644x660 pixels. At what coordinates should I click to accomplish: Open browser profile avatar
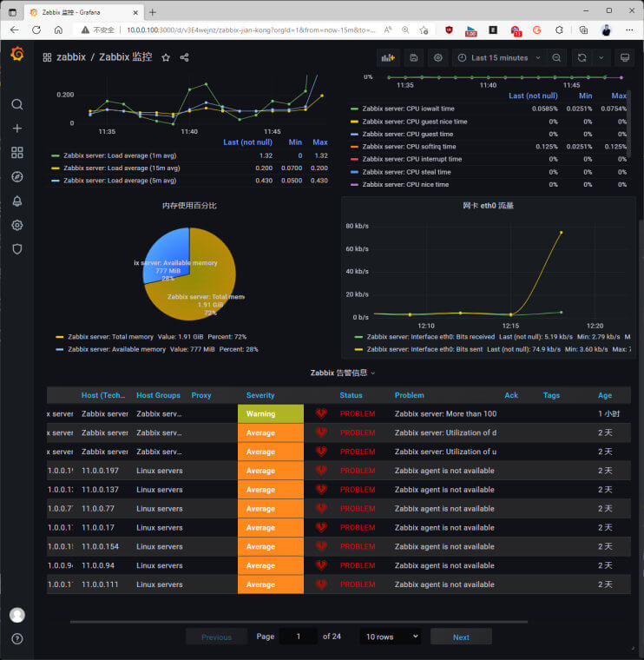(x=606, y=30)
